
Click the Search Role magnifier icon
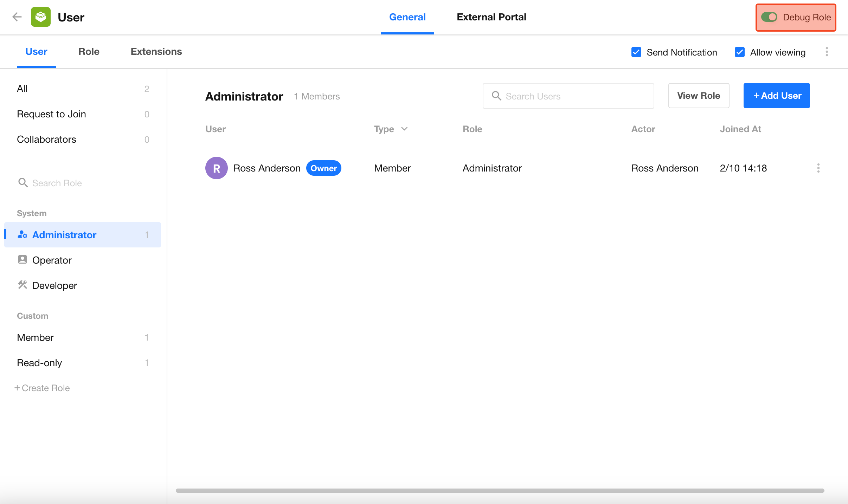23,183
